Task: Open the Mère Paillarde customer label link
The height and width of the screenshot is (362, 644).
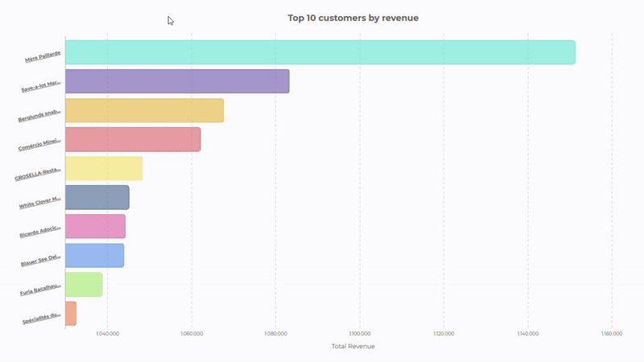Action: 43,57
